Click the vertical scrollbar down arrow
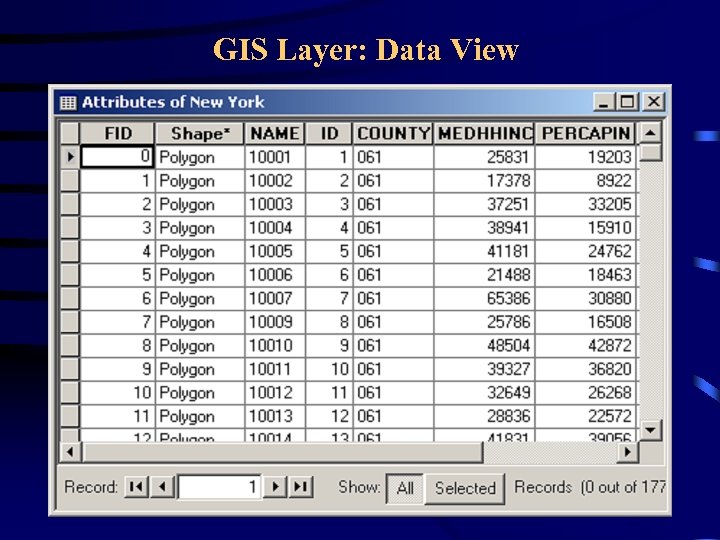The width and height of the screenshot is (720, 540). (x=650, y=430)
